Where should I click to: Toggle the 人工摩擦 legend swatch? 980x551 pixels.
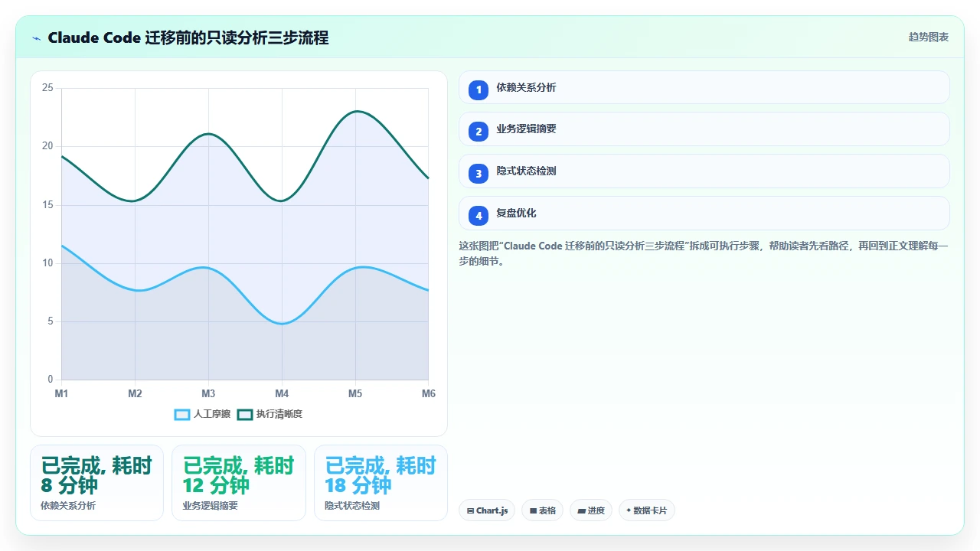point(182,414)
